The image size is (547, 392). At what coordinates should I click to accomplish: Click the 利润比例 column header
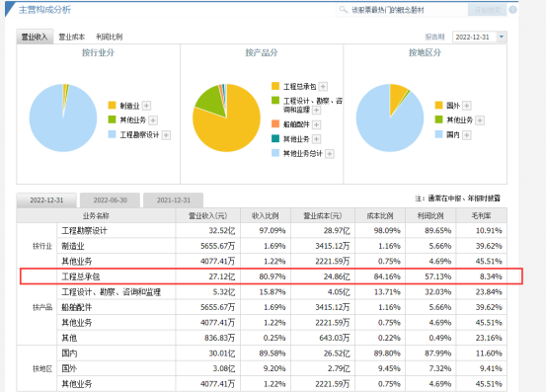430,216
